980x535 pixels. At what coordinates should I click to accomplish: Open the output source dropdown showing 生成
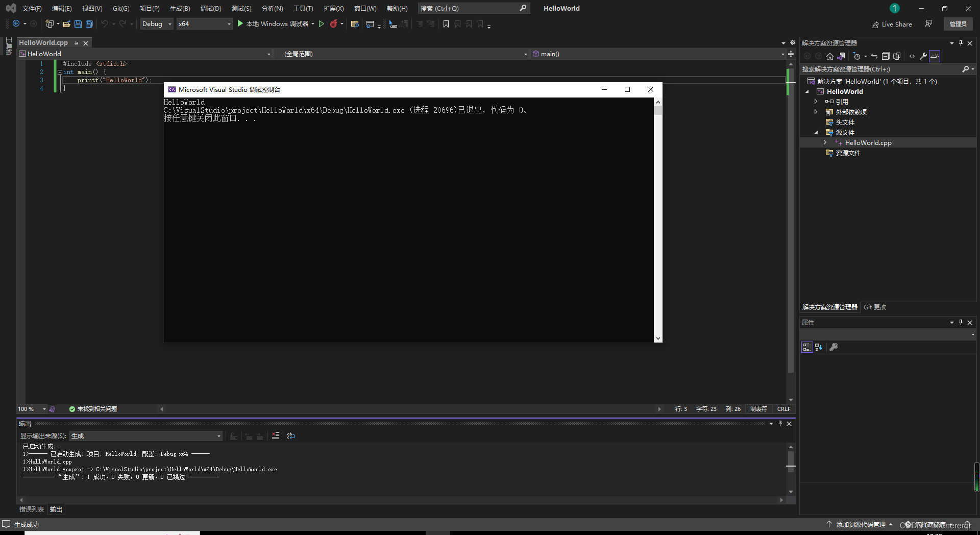[x=146, y=436]
